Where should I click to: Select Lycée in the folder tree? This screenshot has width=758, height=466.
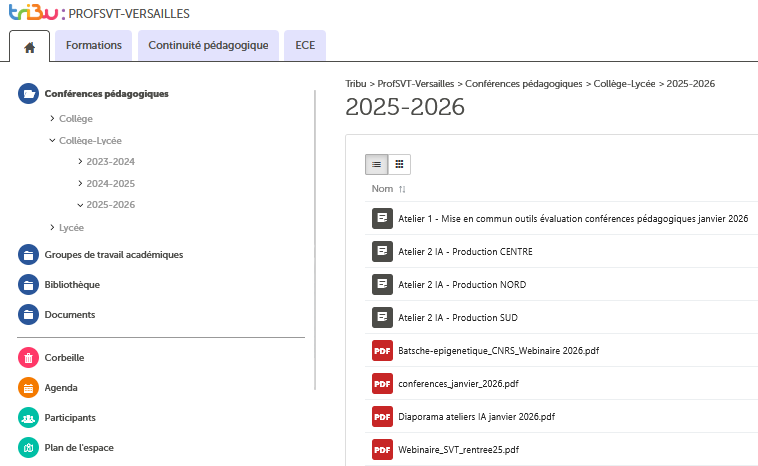[71, 227]
